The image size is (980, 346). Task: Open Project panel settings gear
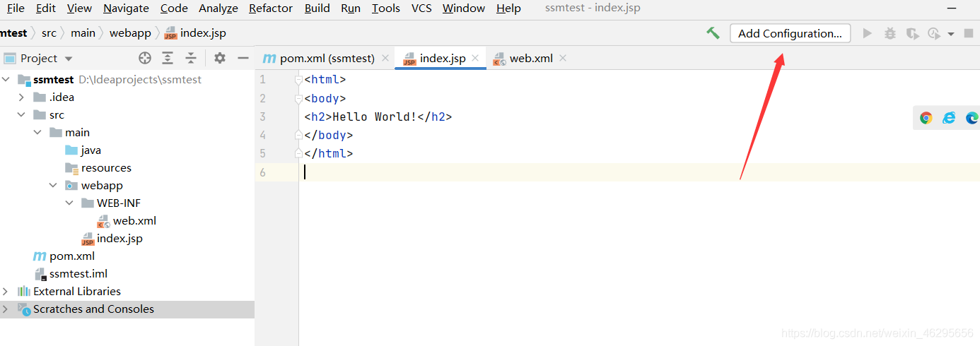220,58
